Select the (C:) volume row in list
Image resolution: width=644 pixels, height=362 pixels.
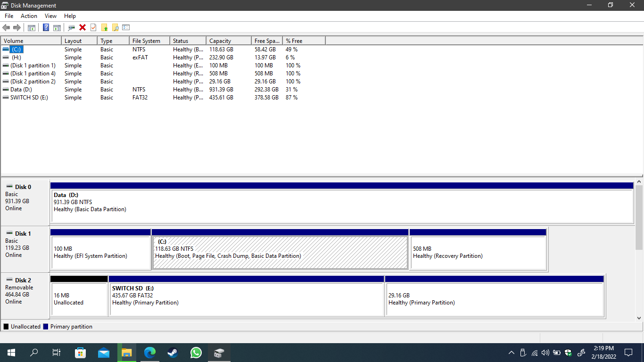click(x=163, y=49)
